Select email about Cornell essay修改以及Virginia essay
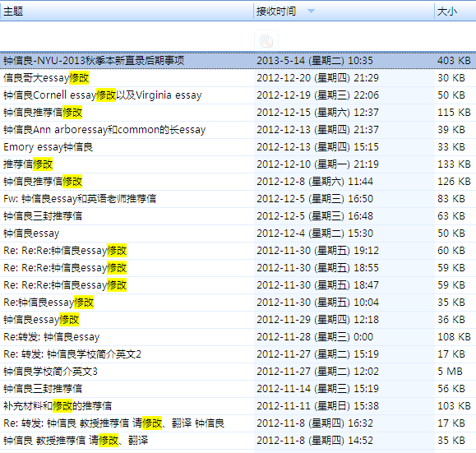The height and width of the screenshot is (453, 476). tap(238, 95)
